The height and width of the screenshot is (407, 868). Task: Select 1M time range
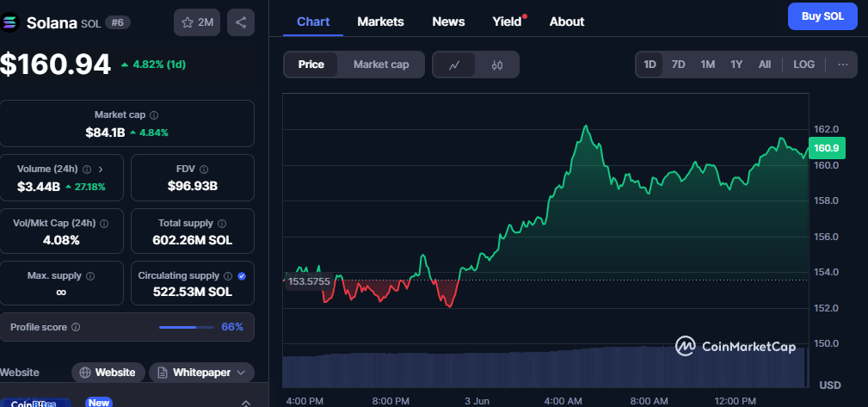tap(707, 65)
